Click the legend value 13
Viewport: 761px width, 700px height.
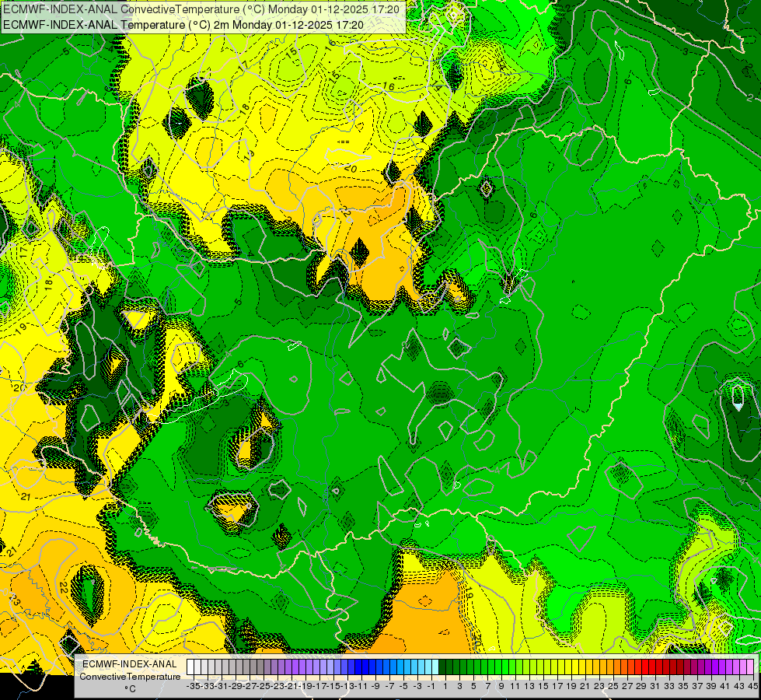click(x=529, y=686)
